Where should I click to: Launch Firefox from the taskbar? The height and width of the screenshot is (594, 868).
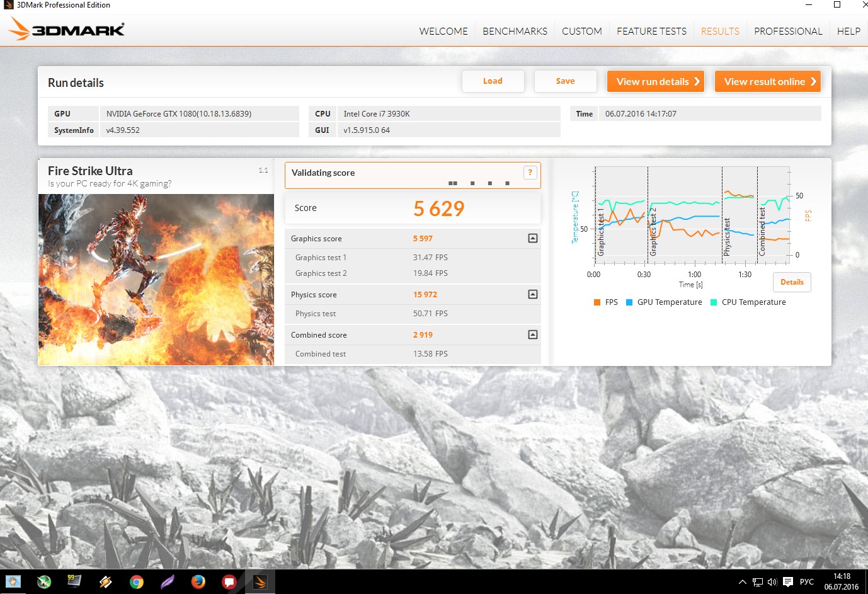click(198, 582)
